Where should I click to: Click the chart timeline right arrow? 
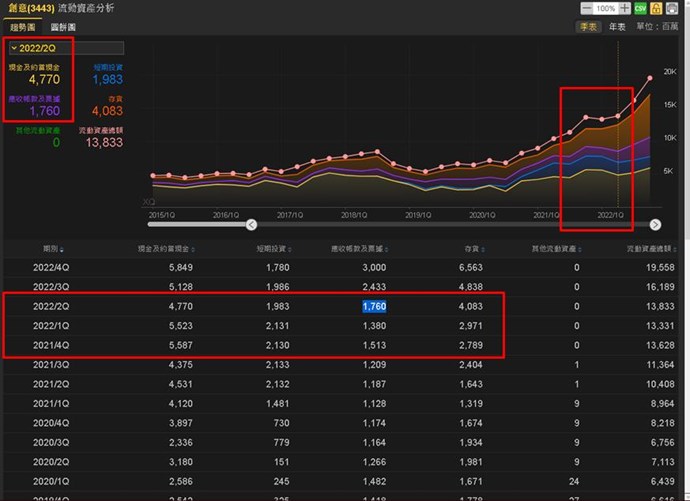pyautogui.click(x=655, y=225)
